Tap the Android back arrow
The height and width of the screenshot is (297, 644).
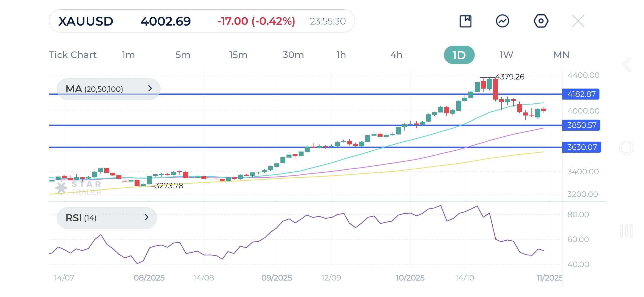626,65
